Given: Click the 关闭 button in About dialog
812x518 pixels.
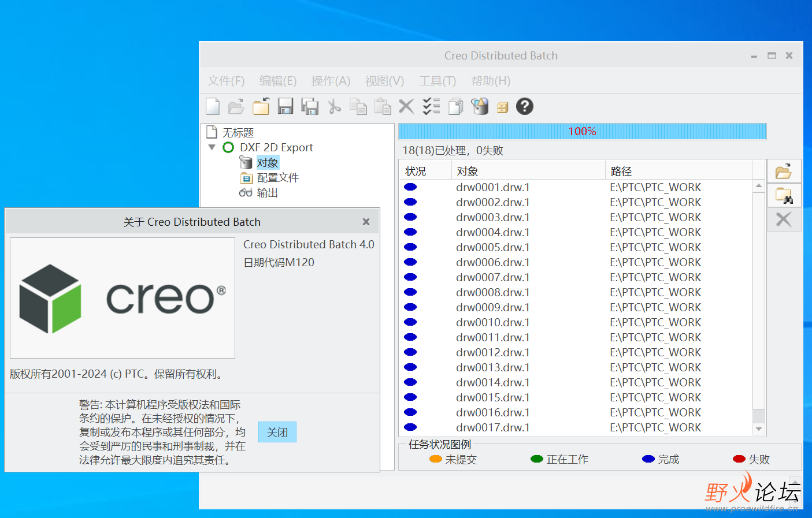Looking at the screenshot, I should coord(277,432).
